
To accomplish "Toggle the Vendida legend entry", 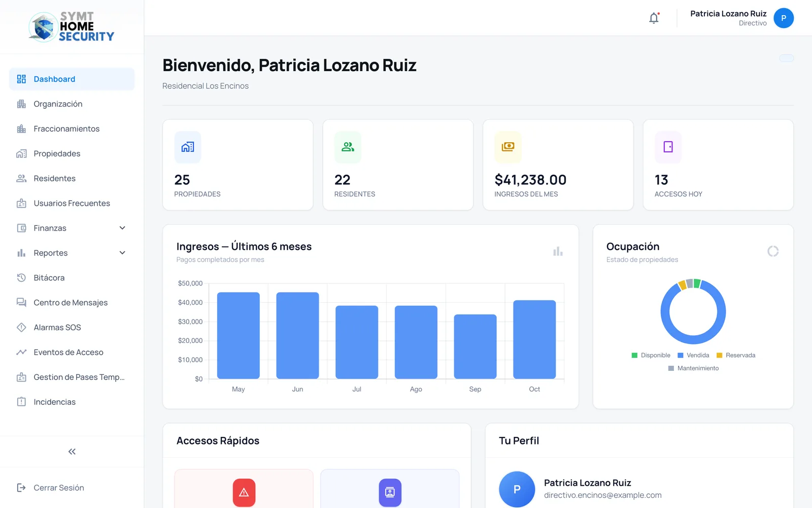I will (x=693, y=355).
